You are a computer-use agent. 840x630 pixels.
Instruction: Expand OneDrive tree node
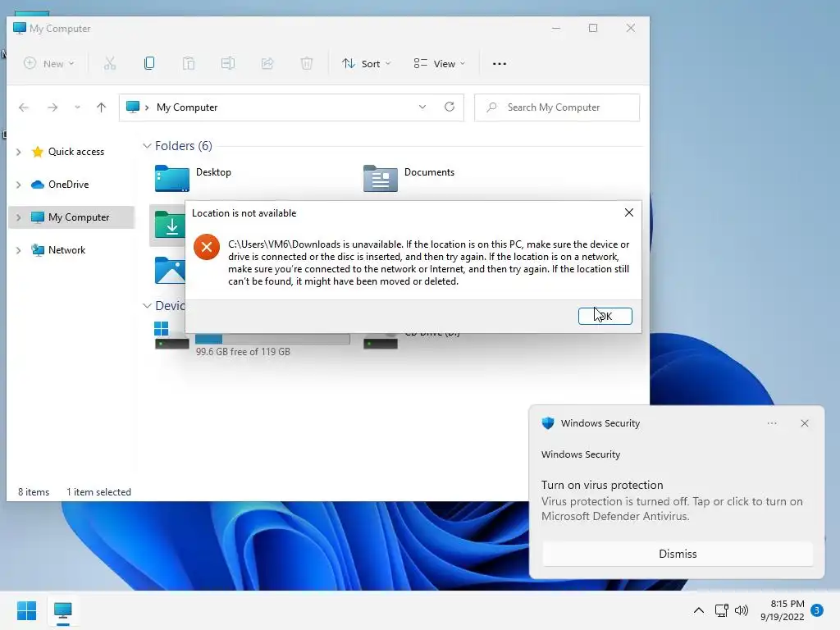coord(19,185)
